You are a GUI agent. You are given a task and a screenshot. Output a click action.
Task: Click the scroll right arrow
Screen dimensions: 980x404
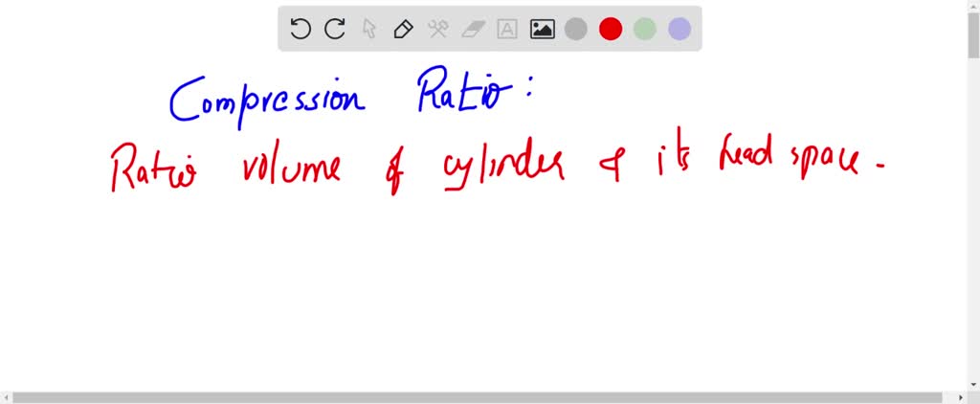coord(960,397)
